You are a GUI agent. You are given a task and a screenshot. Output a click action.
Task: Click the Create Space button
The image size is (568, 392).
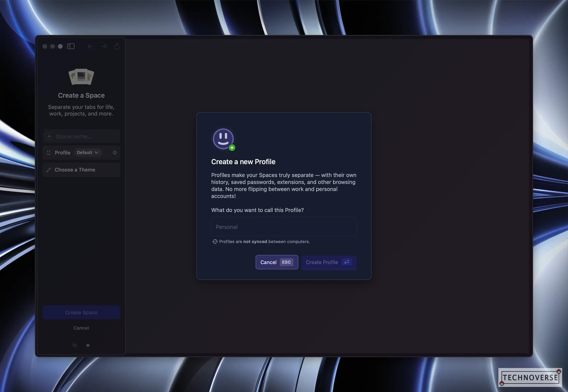tap(81, 312)
